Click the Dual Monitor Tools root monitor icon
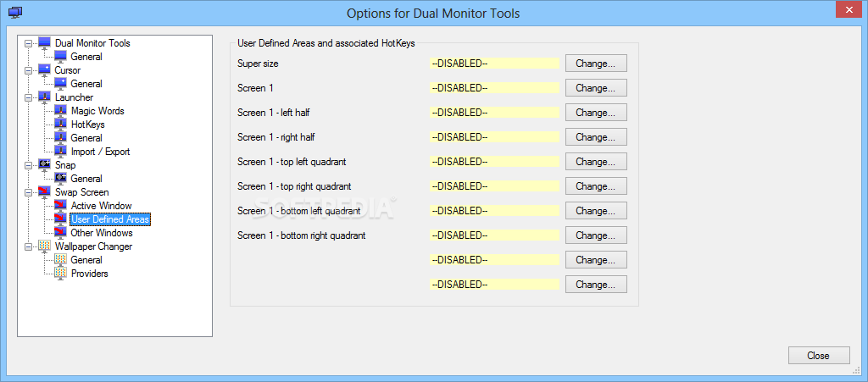 [44, 43]
